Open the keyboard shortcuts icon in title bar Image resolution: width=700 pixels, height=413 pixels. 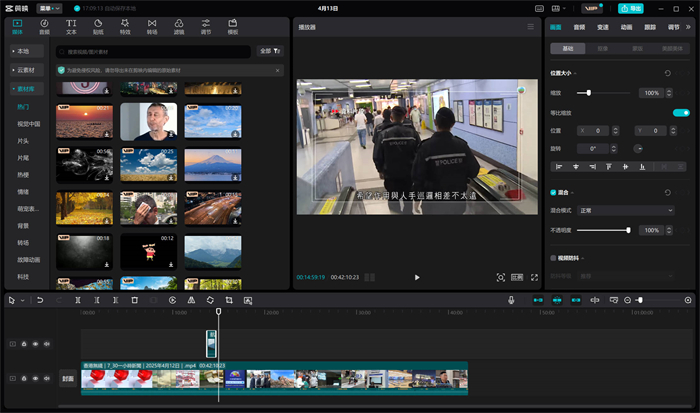(x=539, y=8)
